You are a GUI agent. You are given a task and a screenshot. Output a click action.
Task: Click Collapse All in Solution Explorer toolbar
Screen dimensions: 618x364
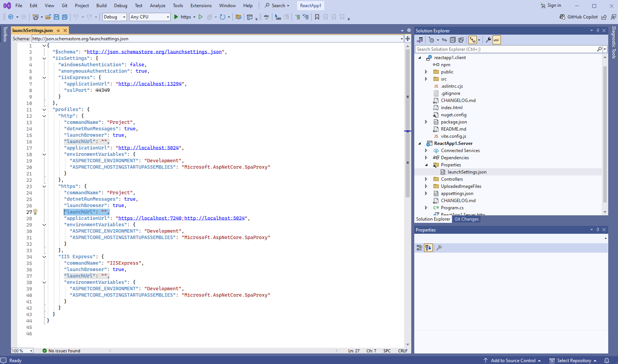coord(453,40)
